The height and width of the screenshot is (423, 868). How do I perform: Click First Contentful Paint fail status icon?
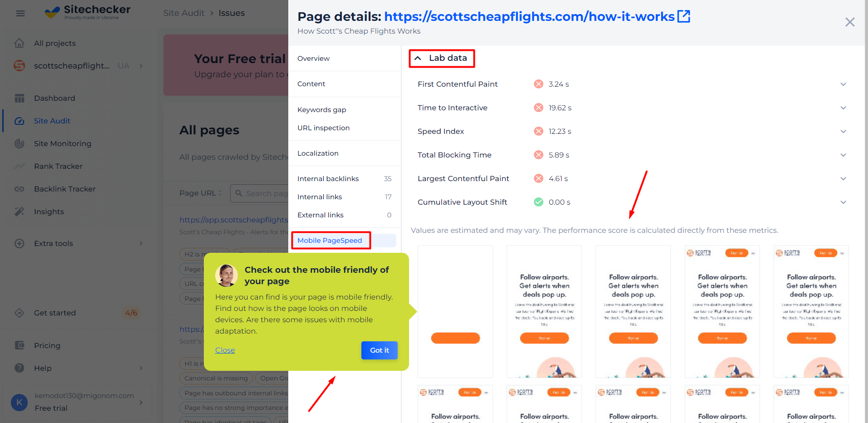538,84
